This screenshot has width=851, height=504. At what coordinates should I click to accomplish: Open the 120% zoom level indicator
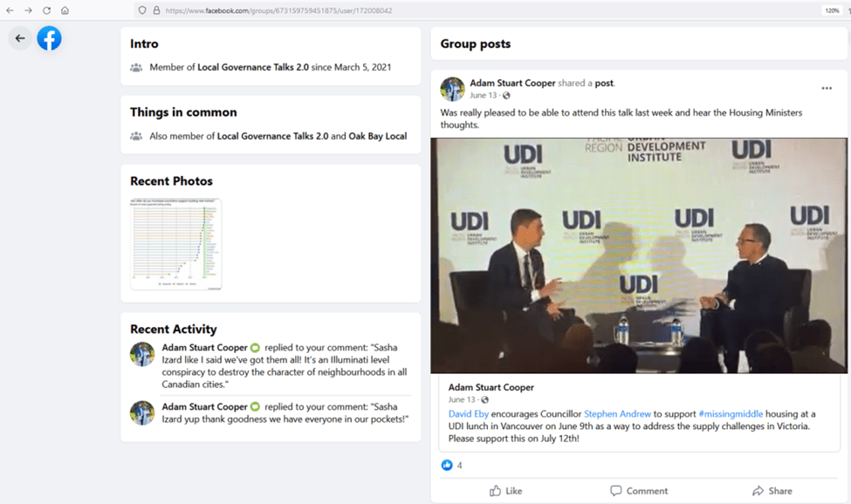(831, 10)
